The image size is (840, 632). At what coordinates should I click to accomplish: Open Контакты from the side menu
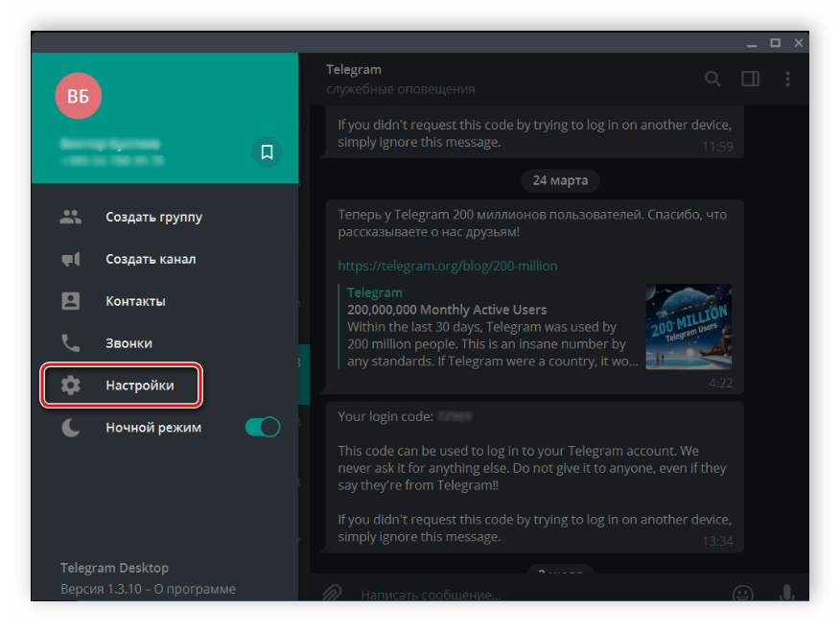click(135, 301)
